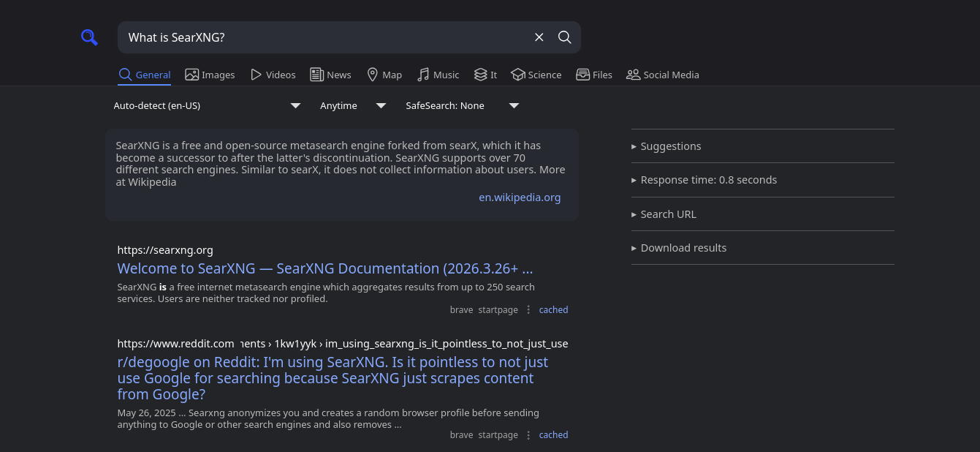Screen dimensions: 980x452
Task: Open the en.wikipedia.org answer link
Action: pos(520,197)
